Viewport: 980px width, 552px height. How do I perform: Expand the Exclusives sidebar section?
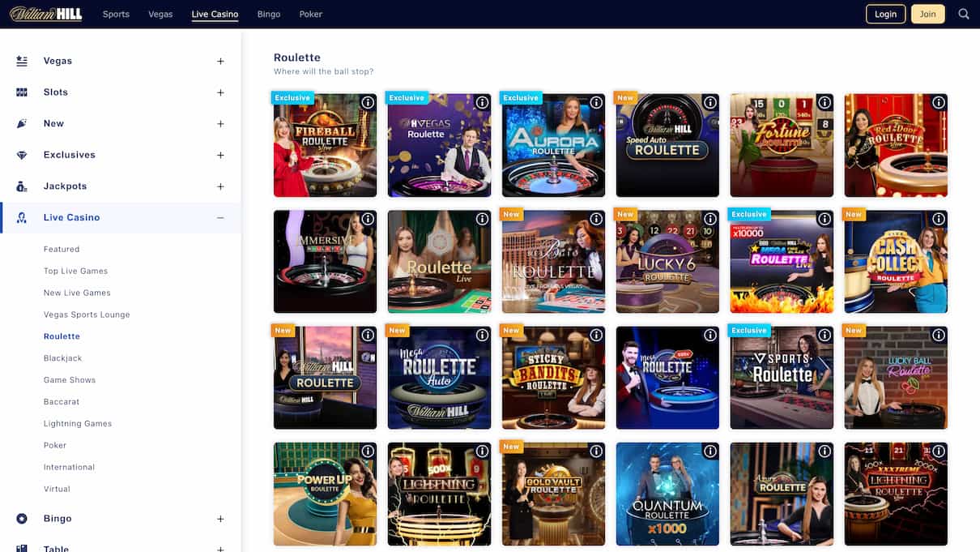click(x=220, y=155)
